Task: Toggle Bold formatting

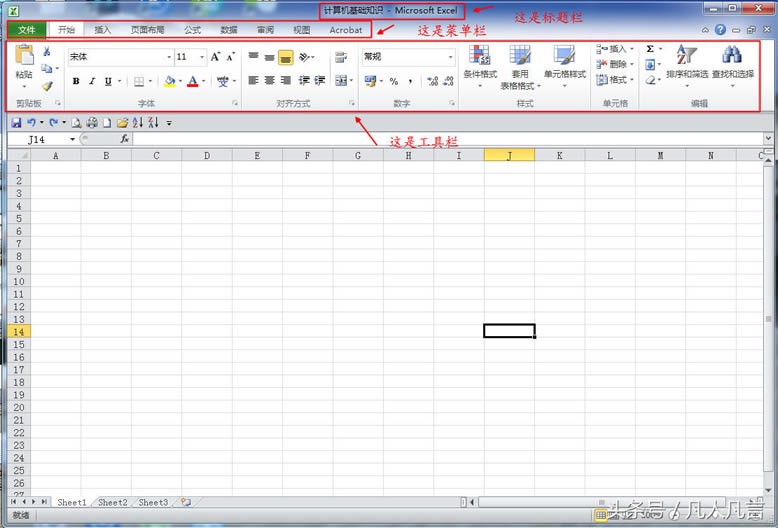Action: pos(76,81)
